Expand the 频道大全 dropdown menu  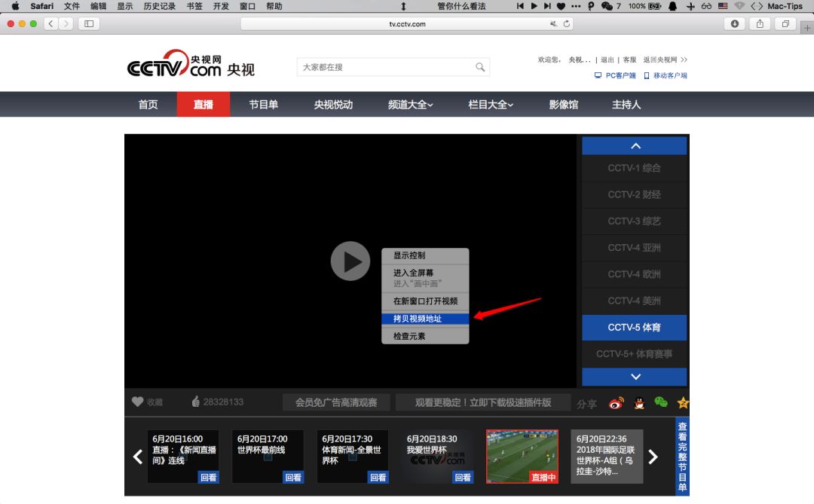tap(411, 105)
